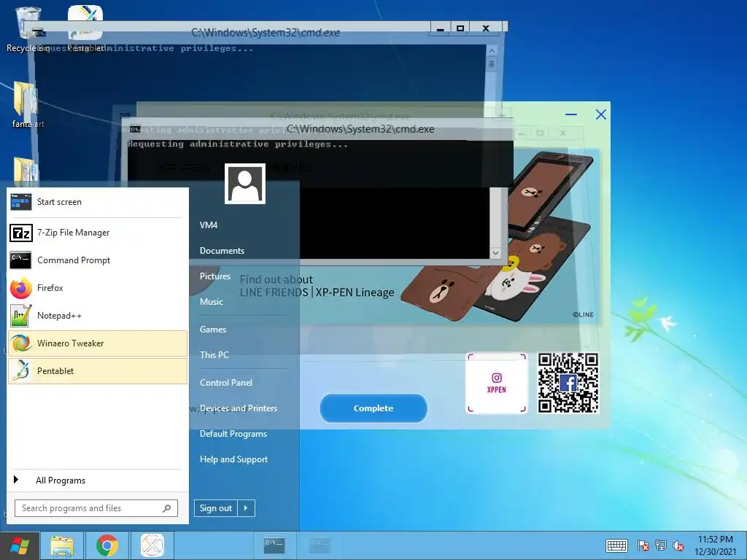
Task: Click the Winaero Tweaker icon
Action: pyautogui.click(x=21, y=343)
